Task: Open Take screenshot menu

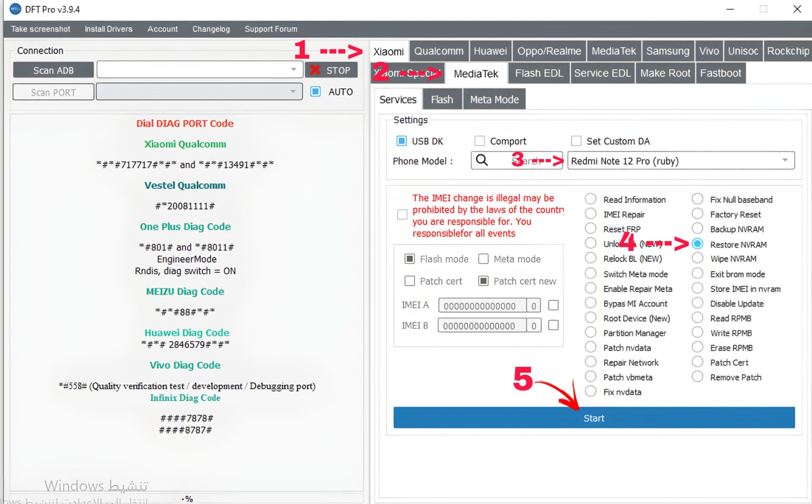Action: click(40, 29)
